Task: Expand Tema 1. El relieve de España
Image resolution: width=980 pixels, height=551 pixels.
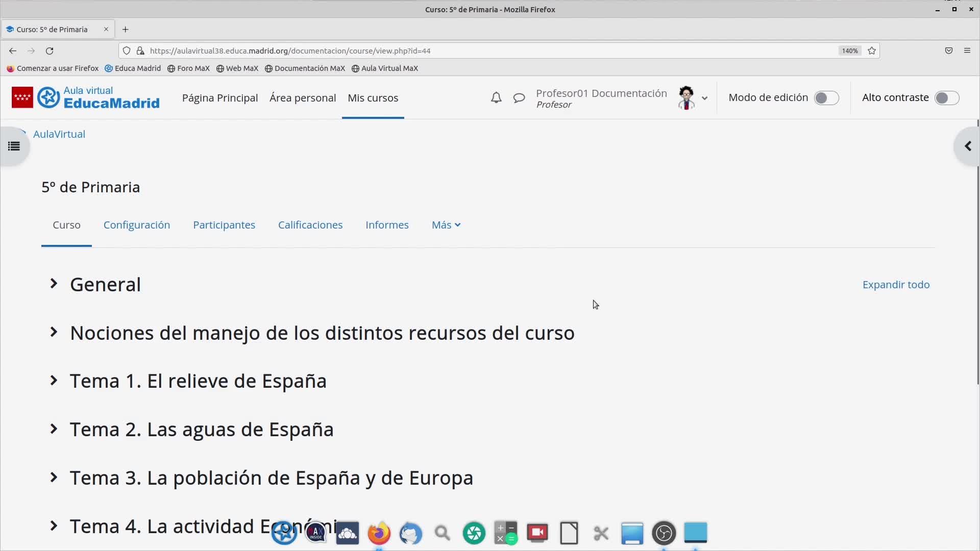Action: (x=54, y=381)
